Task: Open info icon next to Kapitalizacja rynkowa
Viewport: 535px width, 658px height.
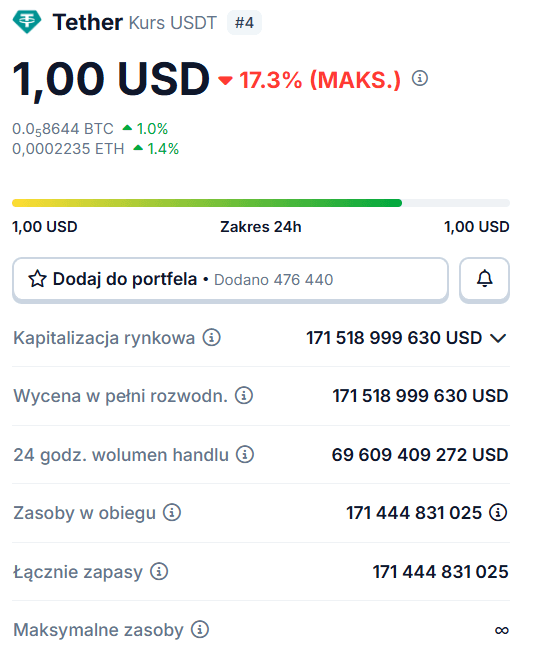Action: point(211,337)
